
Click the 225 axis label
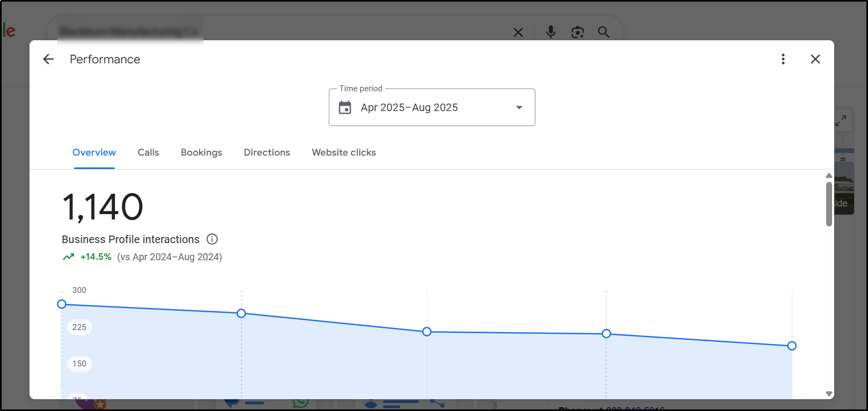click(79, 327)
